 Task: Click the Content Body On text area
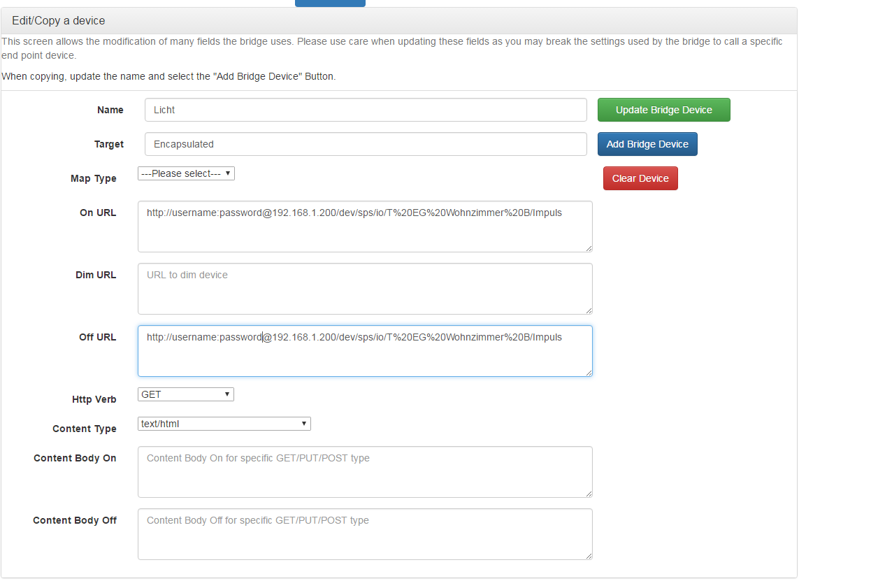click(x=365, y=472)
